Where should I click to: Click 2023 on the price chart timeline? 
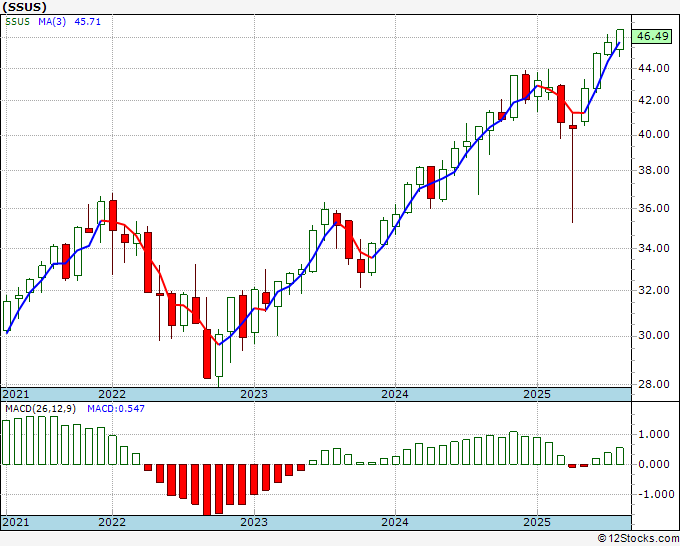coord(254,394)
